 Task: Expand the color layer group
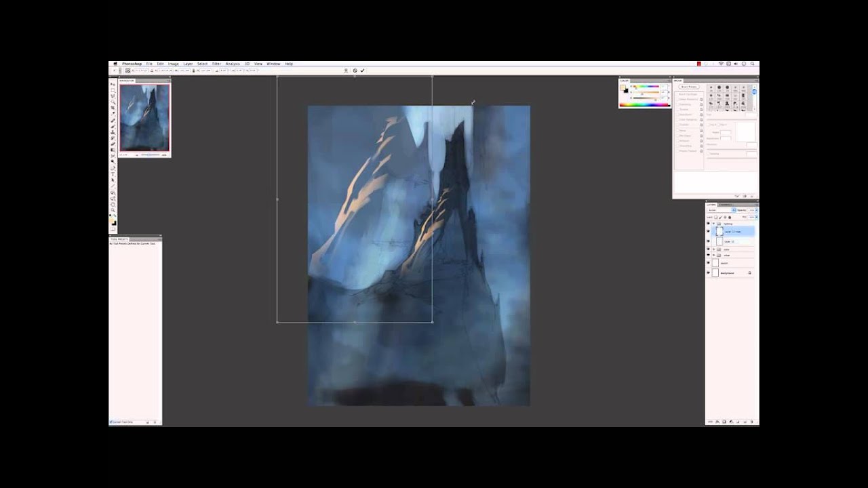tap(713, 249)
